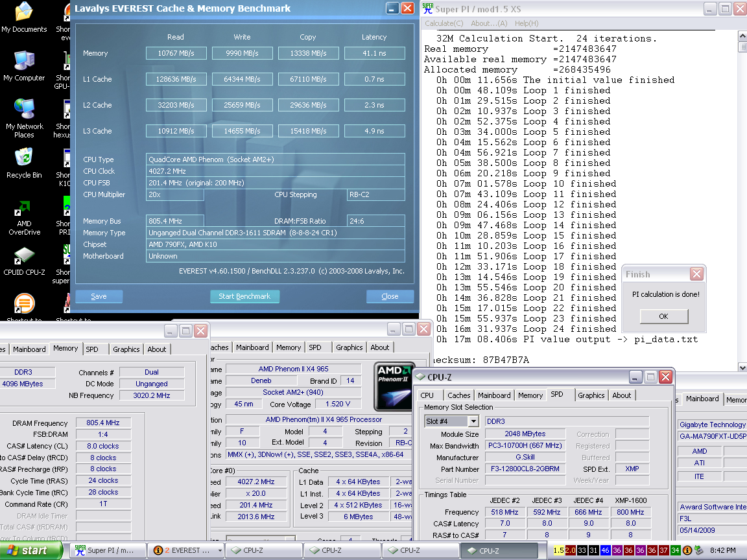Select the AMD OverDrive desktop shortcut
747x560 pixels.
click(x=24, y=218)
